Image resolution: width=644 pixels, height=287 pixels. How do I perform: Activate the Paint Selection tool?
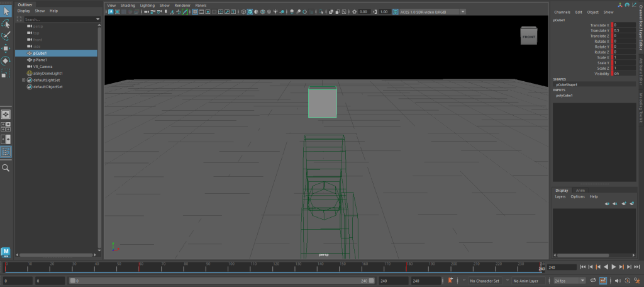[x=6, y=36]
